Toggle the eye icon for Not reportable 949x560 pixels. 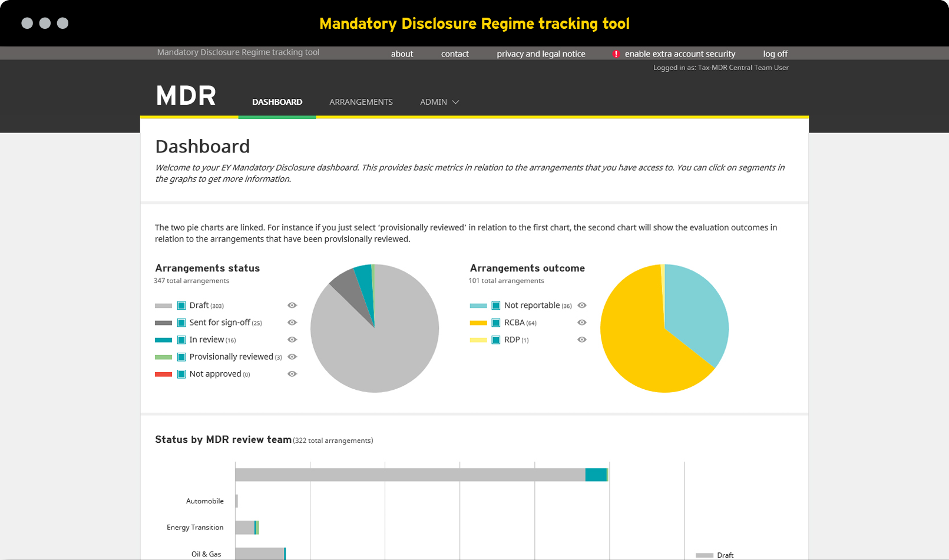point(582,305)
